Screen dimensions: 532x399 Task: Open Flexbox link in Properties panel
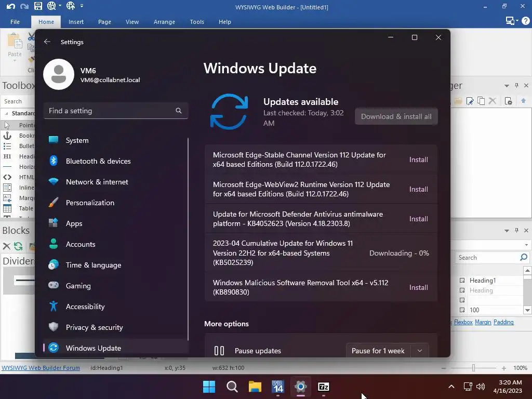[x=463, y=322]
